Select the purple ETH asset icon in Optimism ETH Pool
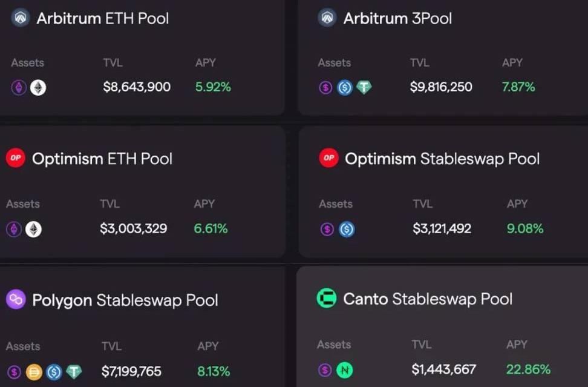This screenshot has width=588, height=387. (14, 229)
